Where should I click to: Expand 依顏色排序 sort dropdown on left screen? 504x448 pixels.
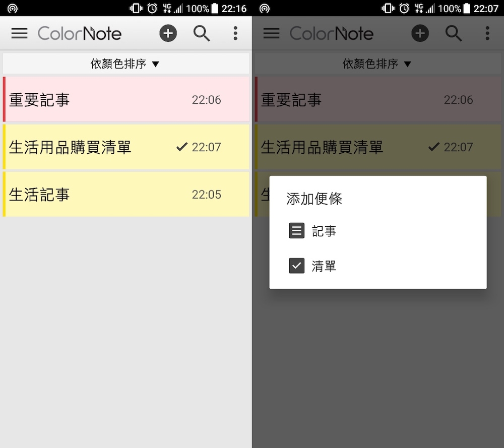[126, 63]
